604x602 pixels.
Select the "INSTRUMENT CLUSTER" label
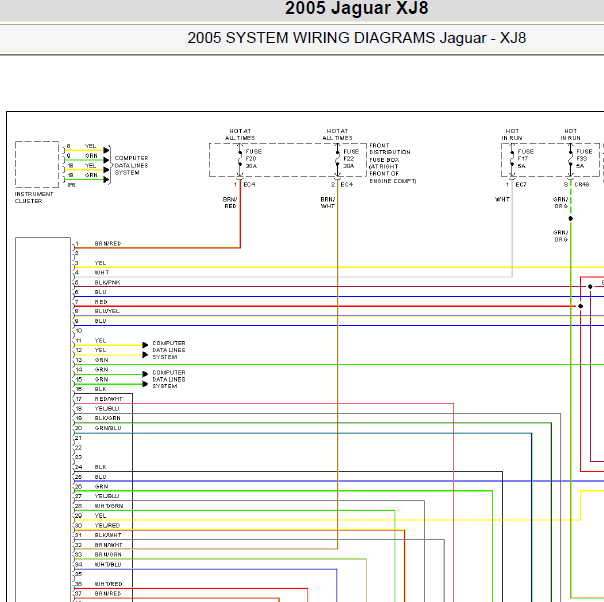pos(34,198)
